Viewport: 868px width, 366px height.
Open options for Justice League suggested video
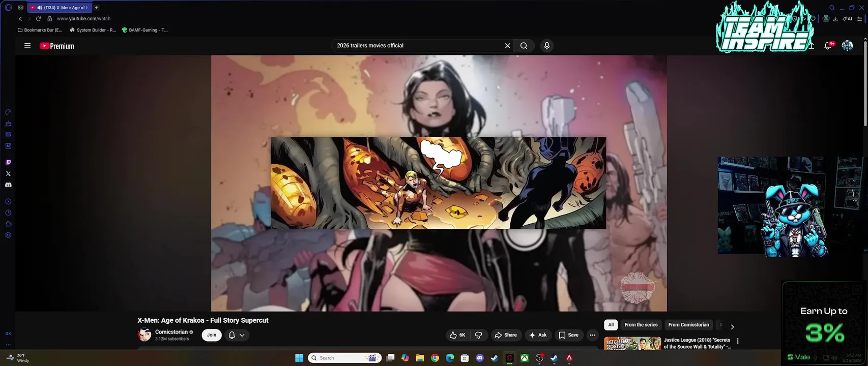738,341
